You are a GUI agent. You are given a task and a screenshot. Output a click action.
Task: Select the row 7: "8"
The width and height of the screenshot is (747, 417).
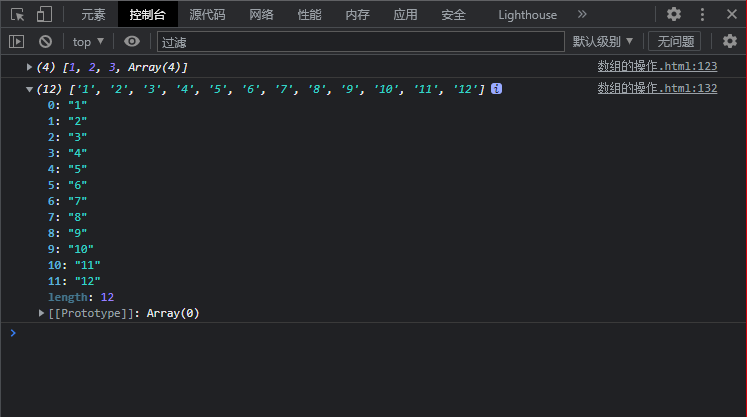pos(67,217)
